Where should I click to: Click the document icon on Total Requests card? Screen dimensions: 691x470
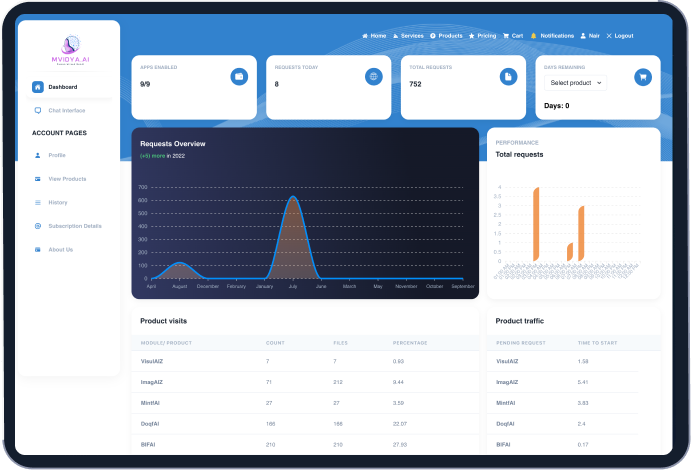pyautogui.click(x=508, y=76)
